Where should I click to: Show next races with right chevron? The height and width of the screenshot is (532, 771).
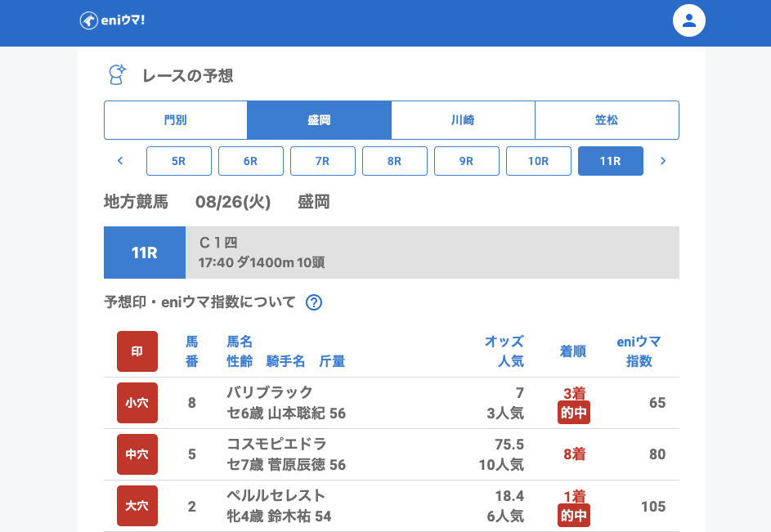(x=663, y=161)
